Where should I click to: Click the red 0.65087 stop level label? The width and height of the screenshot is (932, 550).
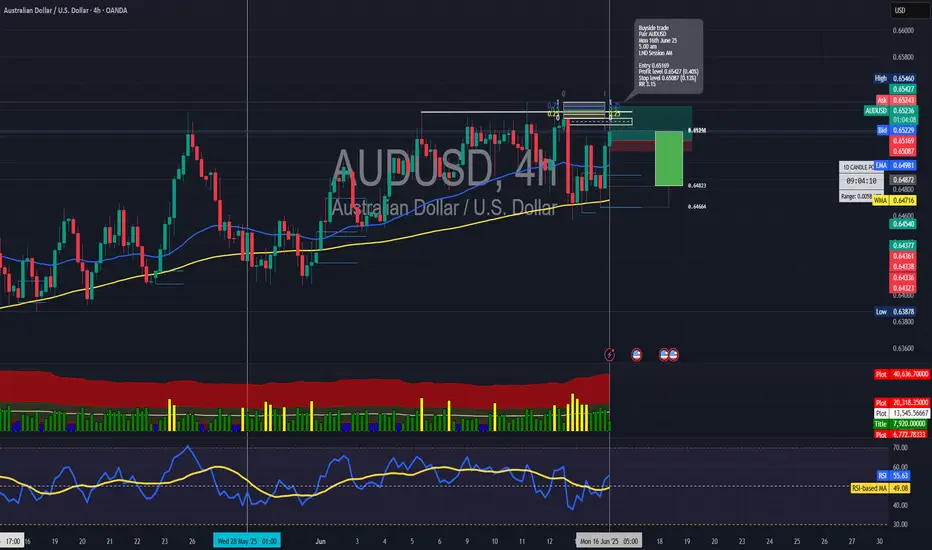(x=903, y=151)
